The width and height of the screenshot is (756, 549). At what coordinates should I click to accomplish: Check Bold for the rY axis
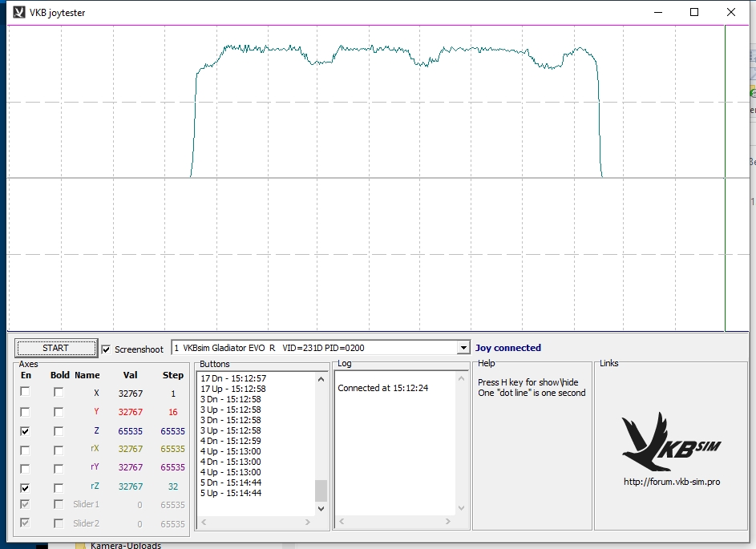[x=59, y=469]
